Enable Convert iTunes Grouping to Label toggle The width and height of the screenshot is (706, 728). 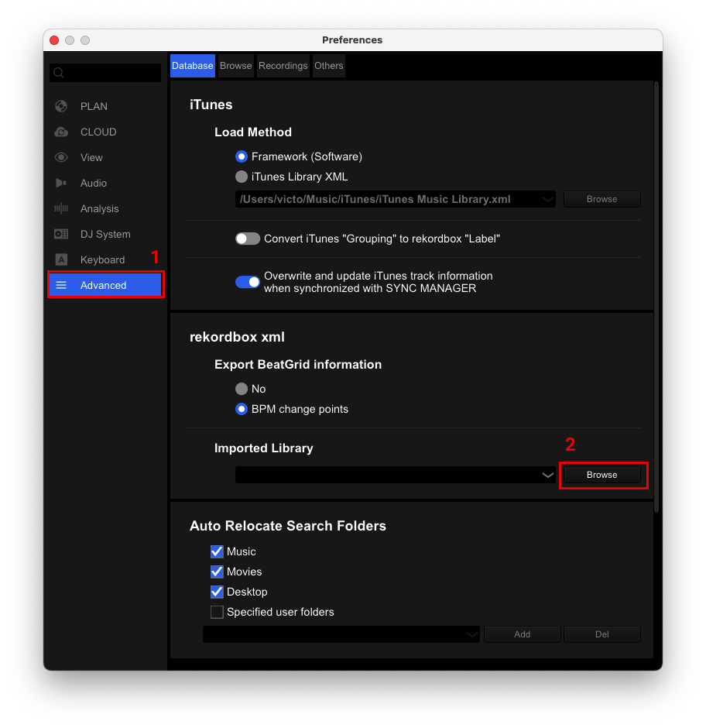[x=248, y=239]
